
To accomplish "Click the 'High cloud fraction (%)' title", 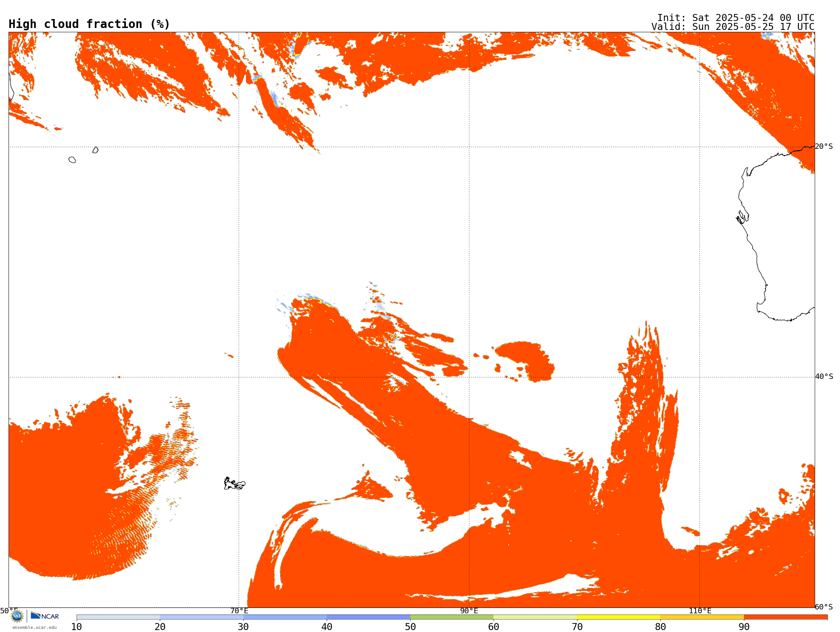I will click(x=89, y=24).
